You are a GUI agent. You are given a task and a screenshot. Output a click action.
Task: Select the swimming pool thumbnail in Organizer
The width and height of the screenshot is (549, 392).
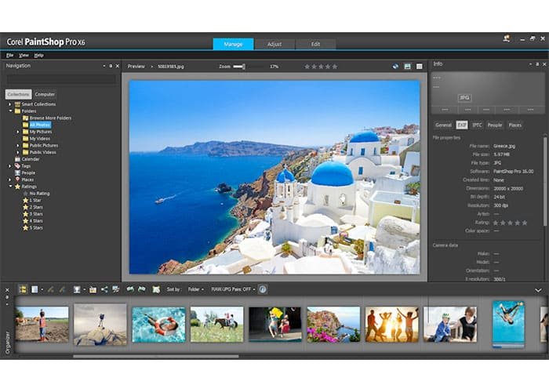coord(158,324)
